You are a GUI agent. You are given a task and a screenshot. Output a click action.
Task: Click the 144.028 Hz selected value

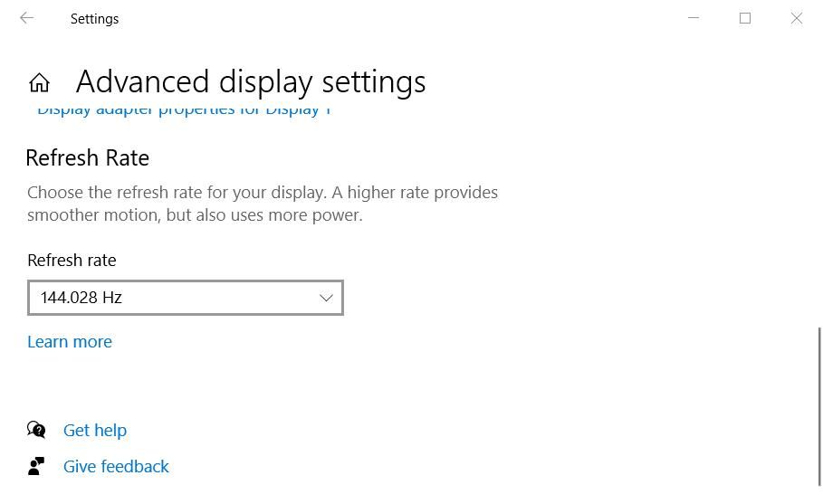[x=81, y=298]
